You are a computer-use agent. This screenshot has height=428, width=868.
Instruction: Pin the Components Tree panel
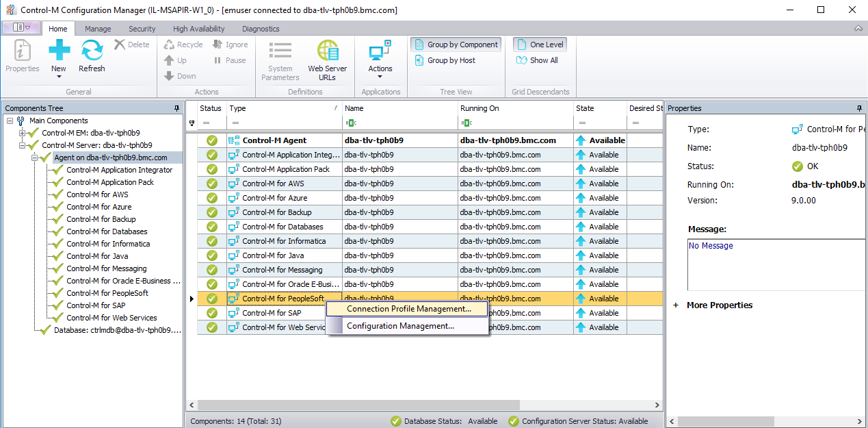tap(177, 108)
